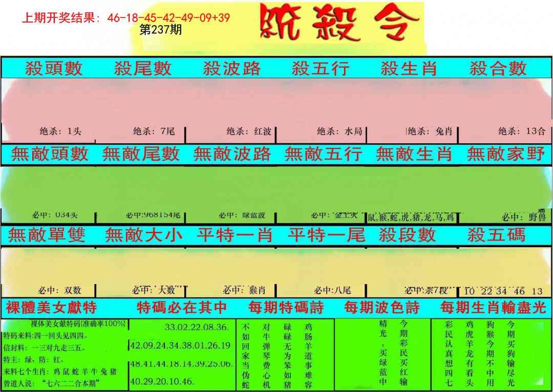
Task: Click the zodiac list 鼠,猴,蛇,虎,猪,龙,马,鸡
Action: pos(411,217)
